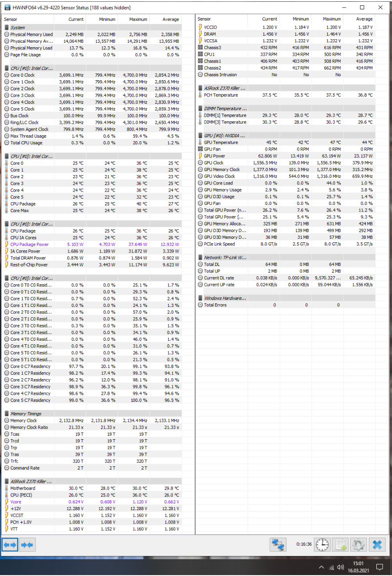Viewport: 392px width, 576px height.
Task: Click the lightning icon beside CPU Package Power
Action: (x=7, y=245)
